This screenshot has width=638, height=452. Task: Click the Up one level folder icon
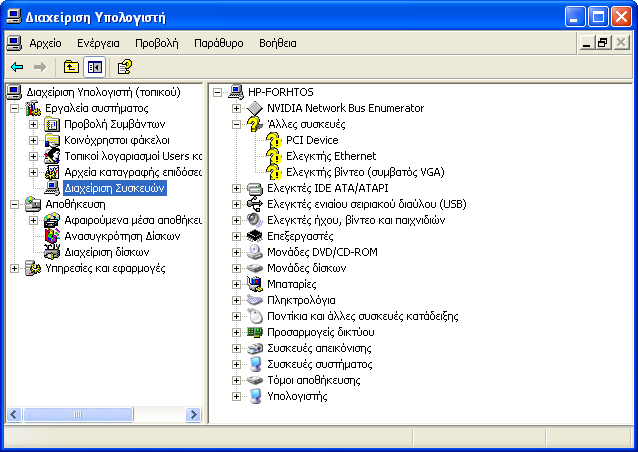point(71,67)
